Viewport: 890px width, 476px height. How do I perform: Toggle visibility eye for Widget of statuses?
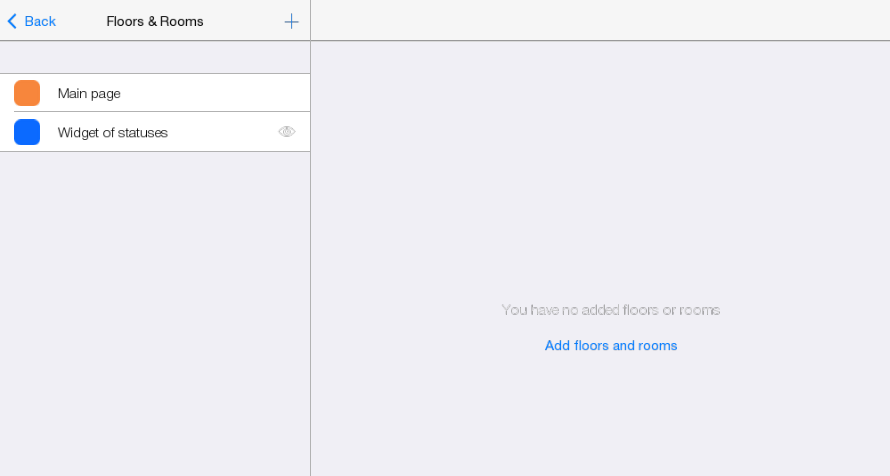tap(287, 132)
